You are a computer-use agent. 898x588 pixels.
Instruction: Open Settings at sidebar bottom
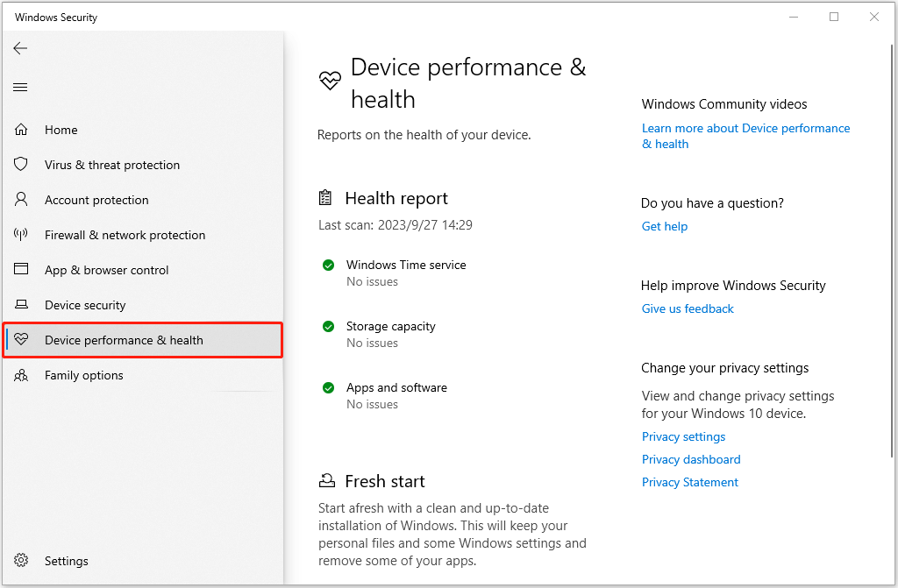tap(143, 561)
